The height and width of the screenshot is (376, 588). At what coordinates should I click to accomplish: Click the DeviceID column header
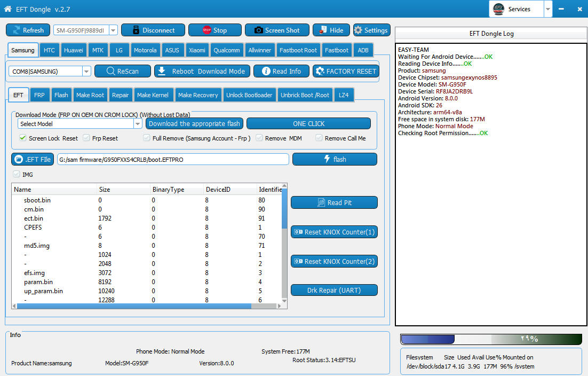(x=229, y=190)
